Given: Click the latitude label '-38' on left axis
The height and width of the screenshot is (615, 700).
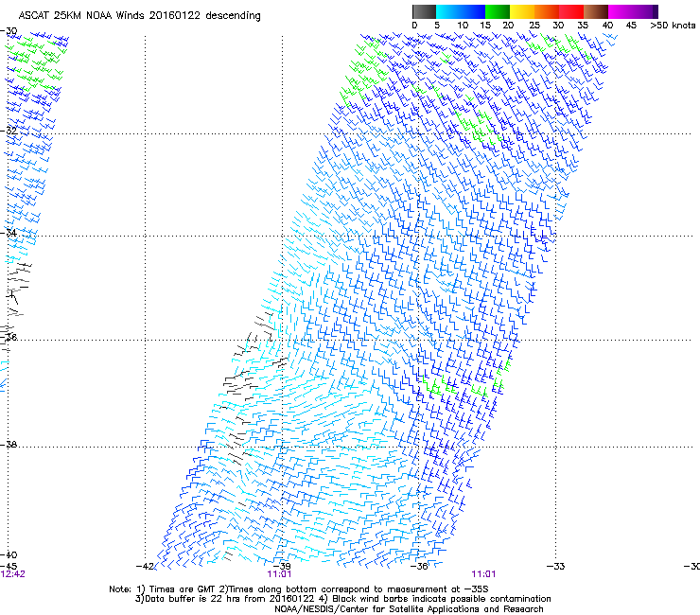Looking at the screenshot, I should [x=9, y=445].
